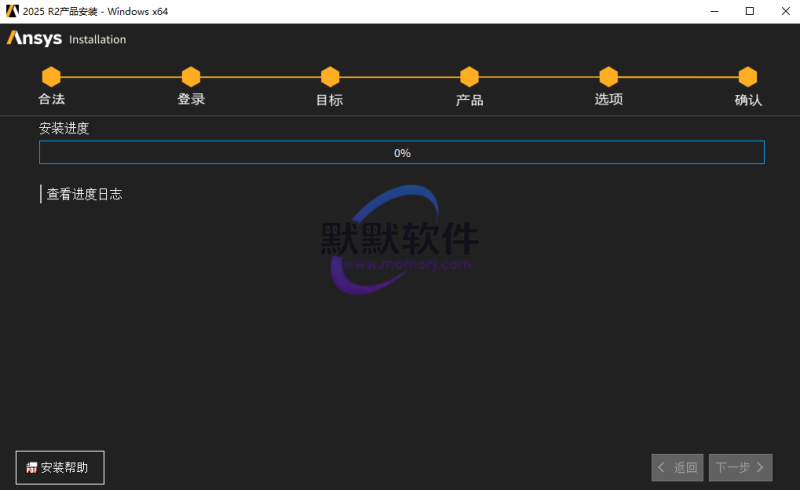Close the Ansys installer window
Screen dimensions: 800x490
pos(783,11)
